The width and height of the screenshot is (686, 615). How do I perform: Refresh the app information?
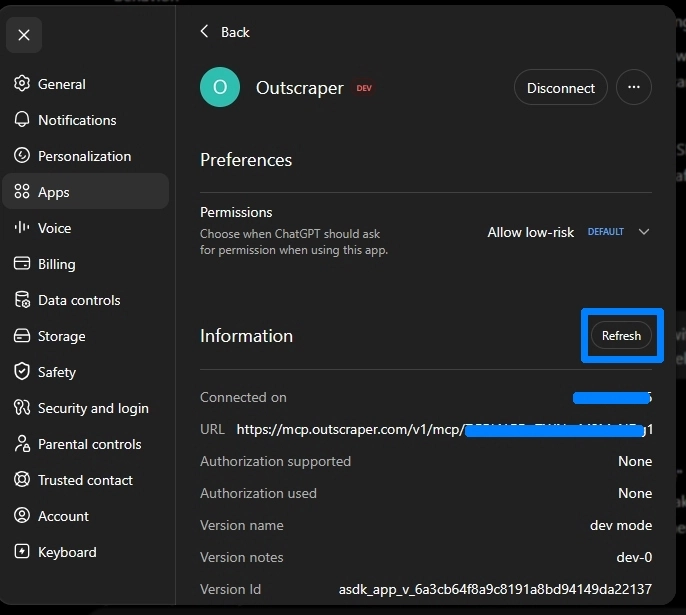(621, 335)
